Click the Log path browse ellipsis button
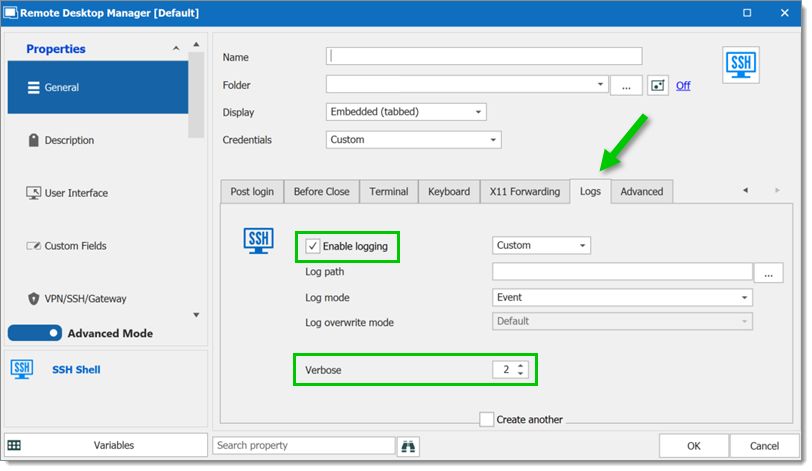Viewport: 812px width, 471px height. [x=768, y=273]
